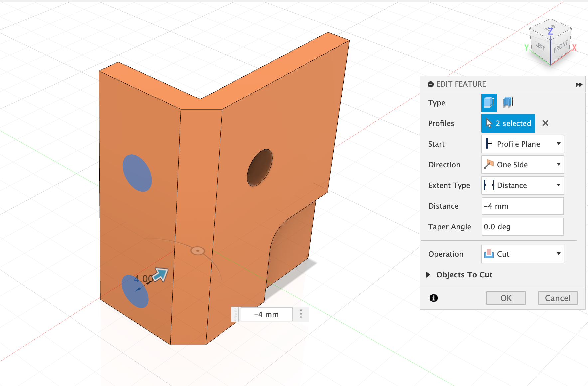This screenshot has width=588, height=386.
Task: Click the OK button
Action: coord(506,298)
